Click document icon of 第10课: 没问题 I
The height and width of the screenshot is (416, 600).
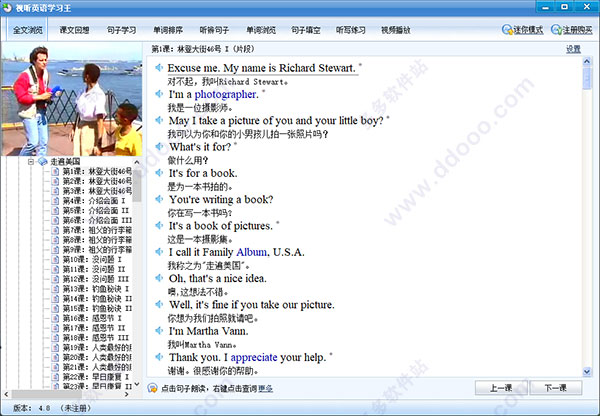tap(55, 259)
